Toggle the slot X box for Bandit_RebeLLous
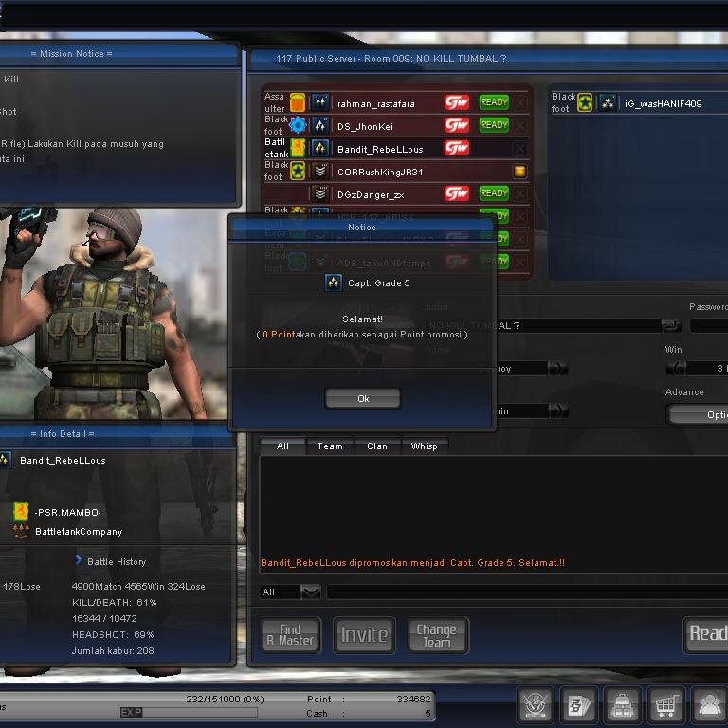 click(x=520, y=148)
